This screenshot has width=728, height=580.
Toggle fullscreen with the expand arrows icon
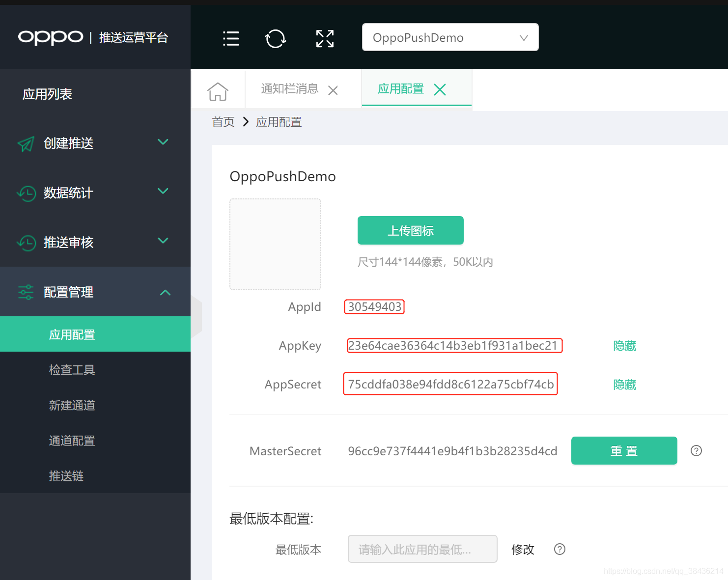(325, 38)
